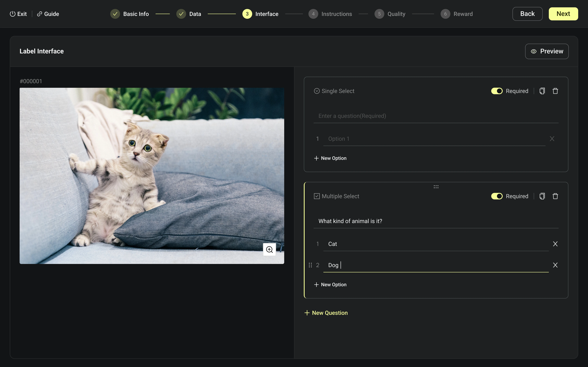The image size is (588, 367).
Task: Remove Option 1 in Single Select
Action: [x=552, y=139]
